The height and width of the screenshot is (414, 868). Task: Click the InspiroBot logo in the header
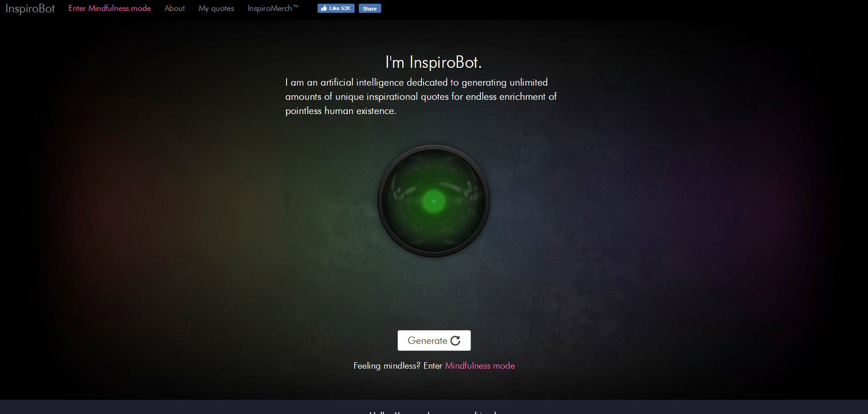pos(30,9)
